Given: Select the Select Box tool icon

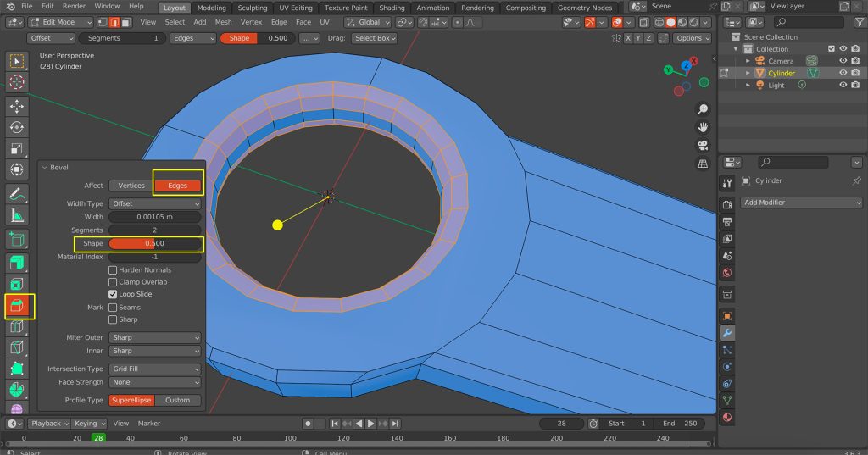Looking at the screenshot, I should [x=17, y=62].
